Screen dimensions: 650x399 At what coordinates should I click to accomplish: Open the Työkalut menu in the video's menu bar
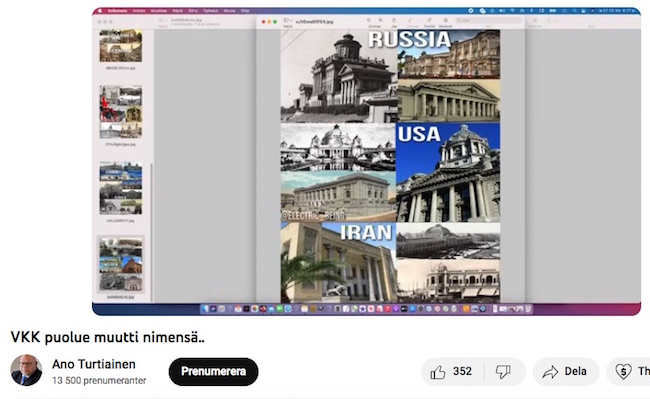pyautogui.click(x=211, y=11)
